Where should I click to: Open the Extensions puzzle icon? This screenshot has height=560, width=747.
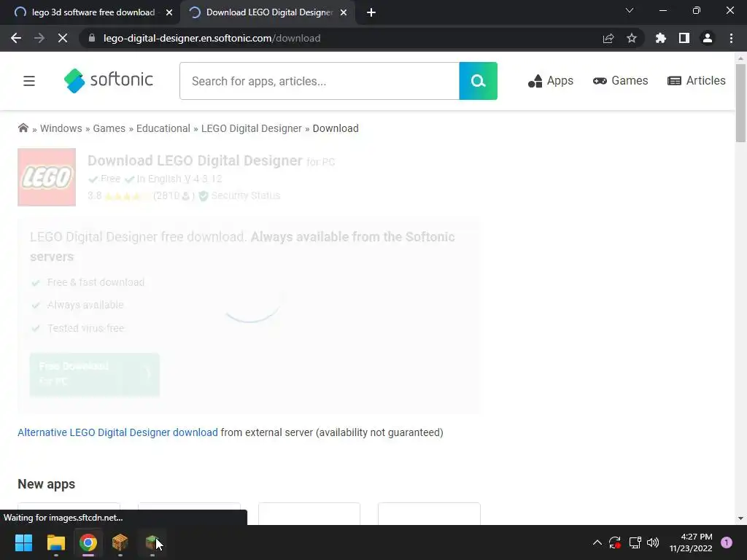[661, 38]
